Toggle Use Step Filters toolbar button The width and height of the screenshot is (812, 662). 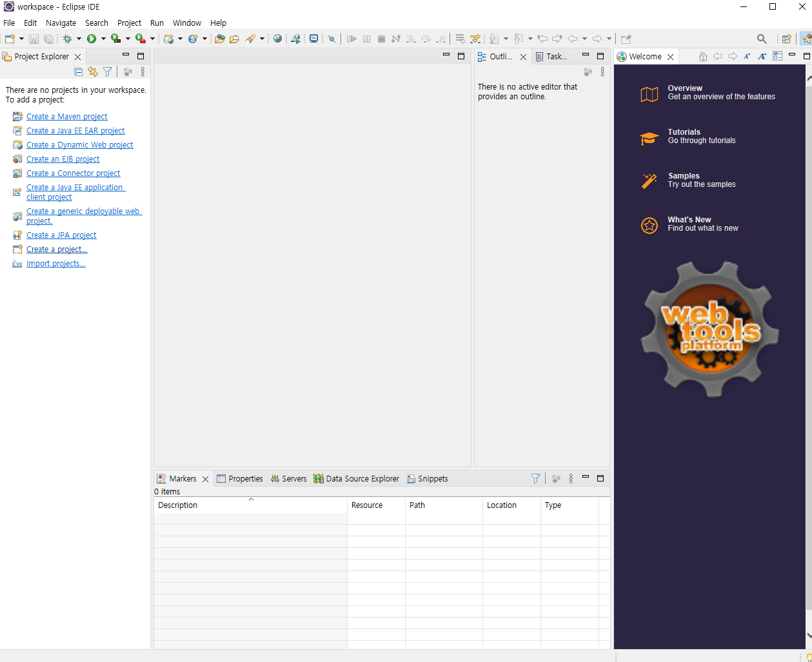[x=476, y=39]
